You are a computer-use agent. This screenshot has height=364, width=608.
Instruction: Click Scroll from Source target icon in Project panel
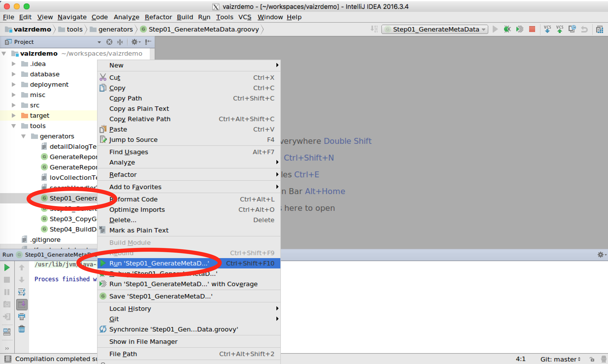pyautogui.click(x=109, y=42)
